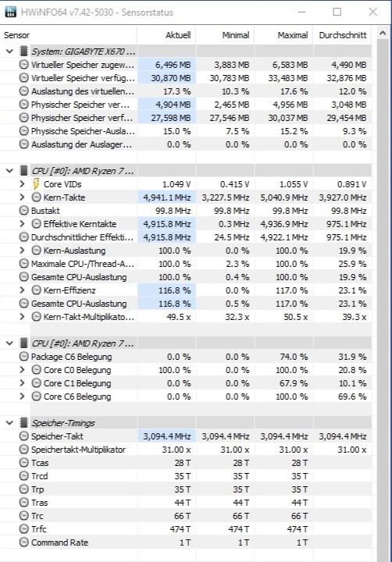Click the chip icon of Speicher-Timings group
The image size is (392, 562).
(x=23, y=423)
